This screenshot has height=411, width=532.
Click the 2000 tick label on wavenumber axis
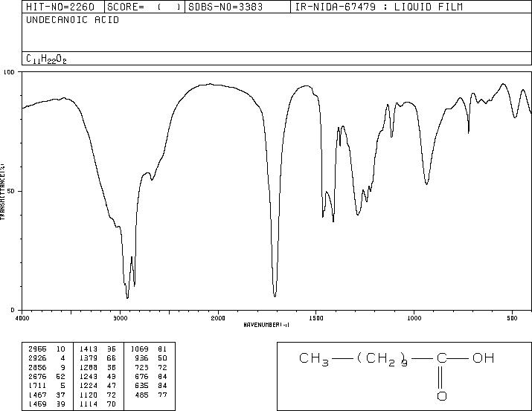coord(218,318)
